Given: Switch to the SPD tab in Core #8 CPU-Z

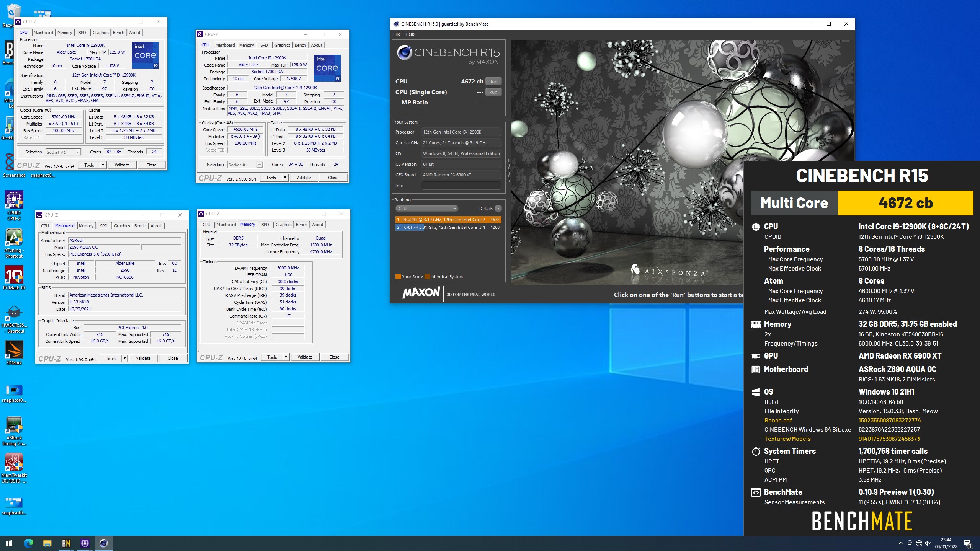Looking at the screenshot, I should [264, 45].
